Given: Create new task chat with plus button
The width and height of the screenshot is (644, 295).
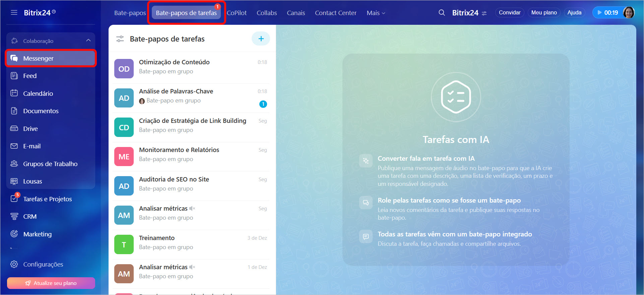Looking at the screenshot, I should 261,39.
